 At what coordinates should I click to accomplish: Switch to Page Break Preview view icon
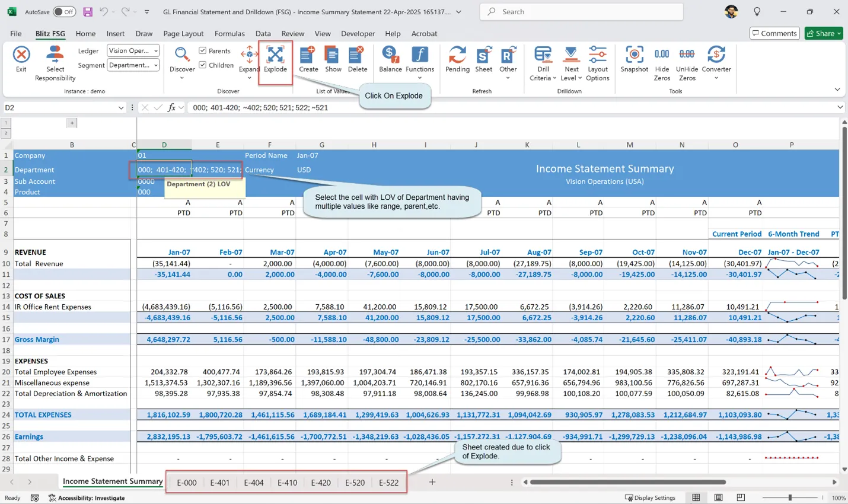[x=741, y=497]
